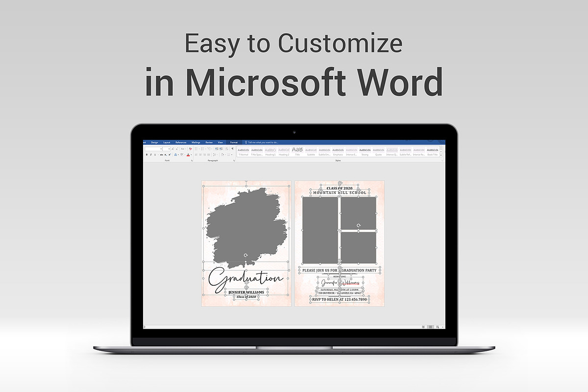Center the paragraph text
The image size is (588, 392).
200,155
